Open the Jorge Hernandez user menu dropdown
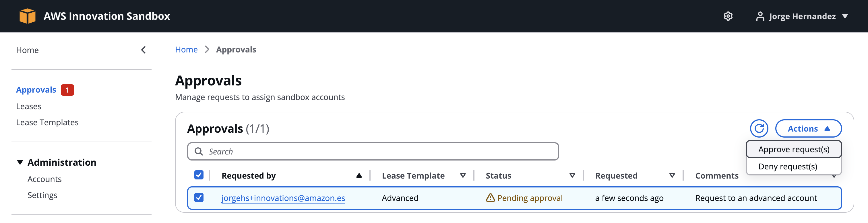The height and width of the screenshot is (223, 868). pyautogui.click(x=802, y=16)
